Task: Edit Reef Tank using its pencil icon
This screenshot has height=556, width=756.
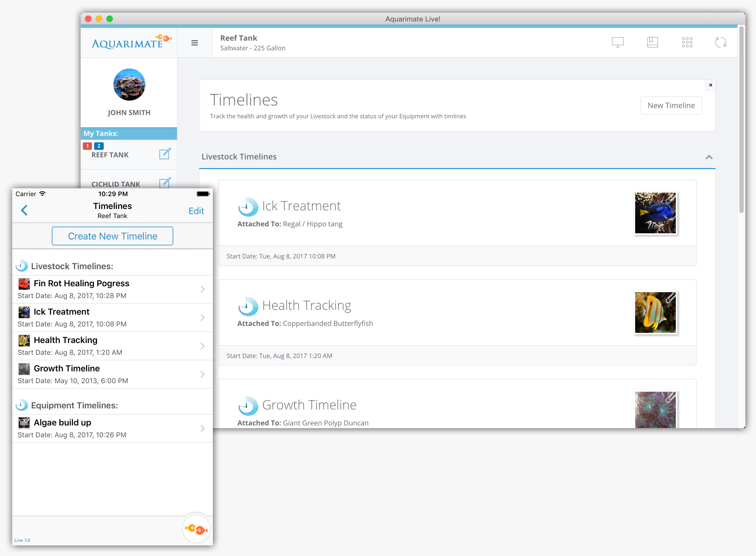Action: tap(165, 154)
